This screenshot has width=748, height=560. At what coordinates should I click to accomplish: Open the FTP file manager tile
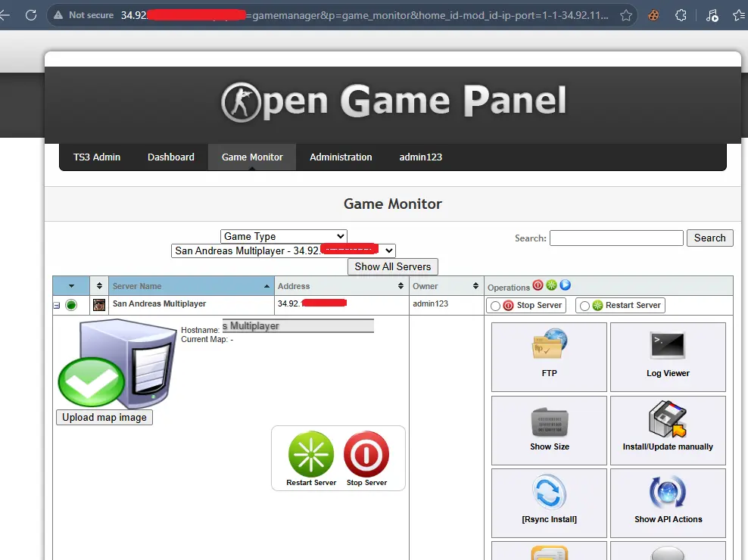coord(549,356)
